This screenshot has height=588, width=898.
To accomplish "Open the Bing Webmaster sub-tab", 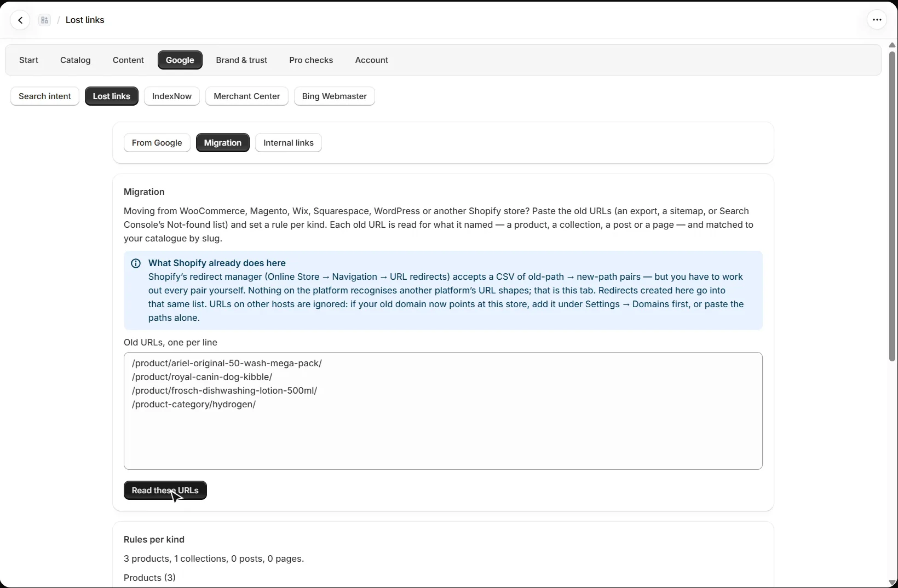I will (x=335, y=96).
